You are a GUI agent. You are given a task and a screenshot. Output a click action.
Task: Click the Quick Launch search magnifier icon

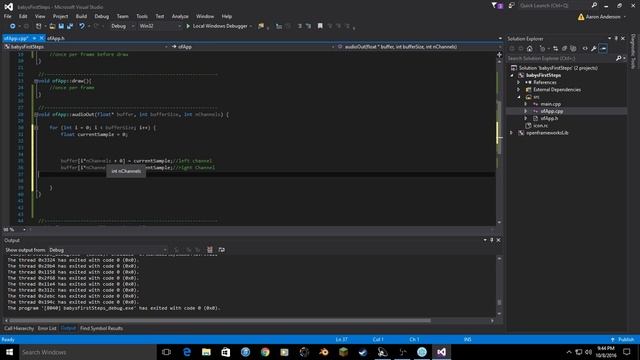pyautogui.click(x=594, y=6)
